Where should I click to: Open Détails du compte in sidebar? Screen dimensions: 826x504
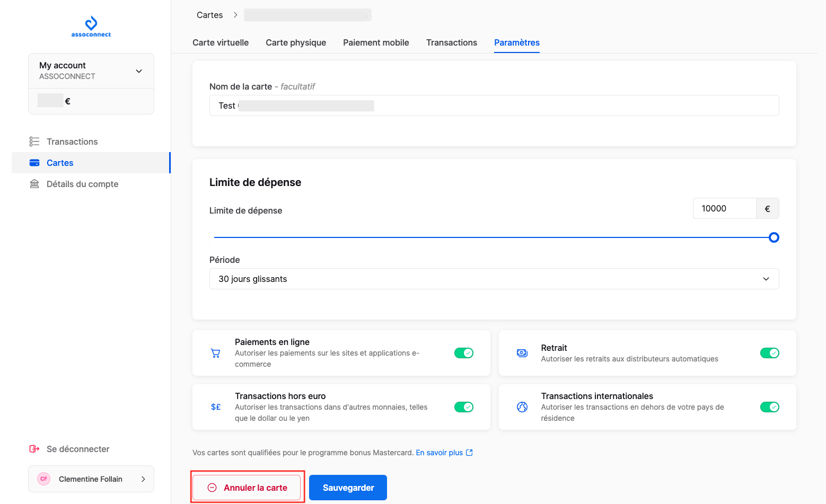91,184
